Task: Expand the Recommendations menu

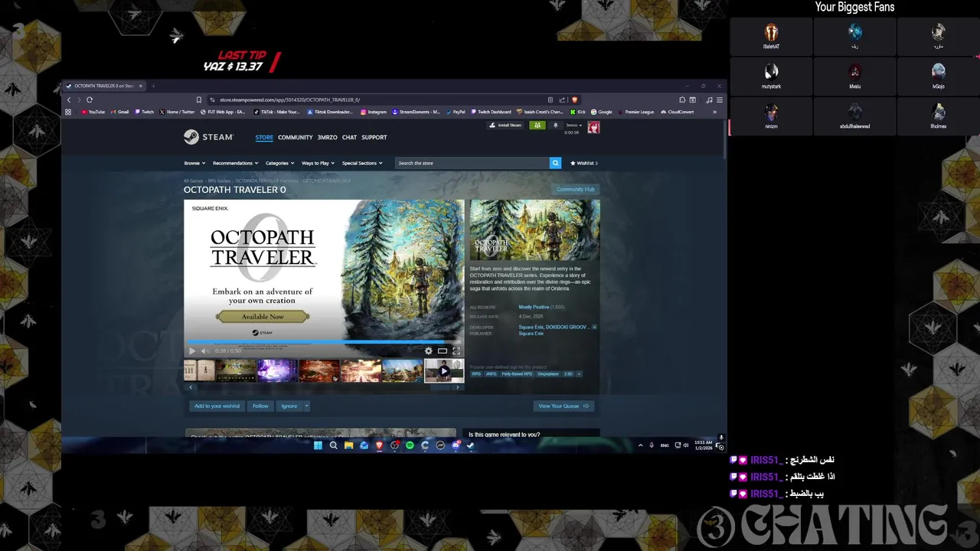Action: point(236,163)
